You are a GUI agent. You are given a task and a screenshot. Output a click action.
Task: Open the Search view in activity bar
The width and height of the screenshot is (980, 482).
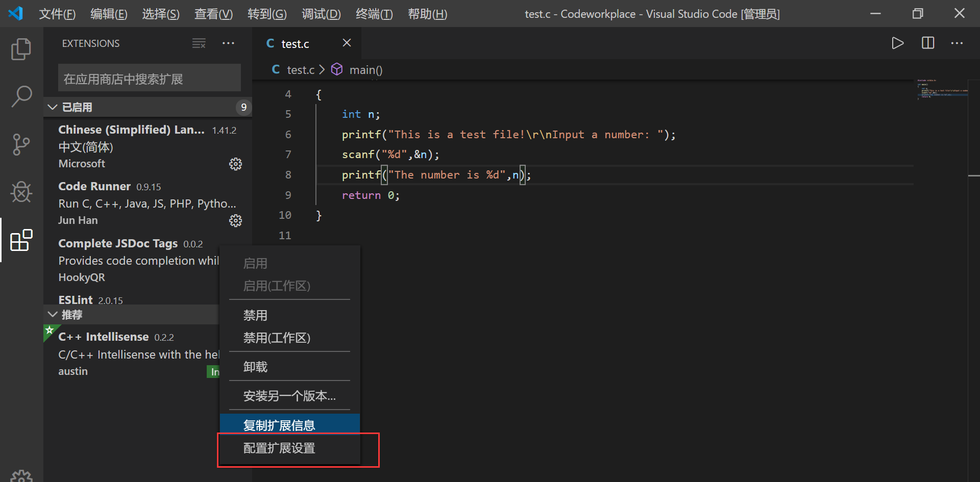(21, 96)
